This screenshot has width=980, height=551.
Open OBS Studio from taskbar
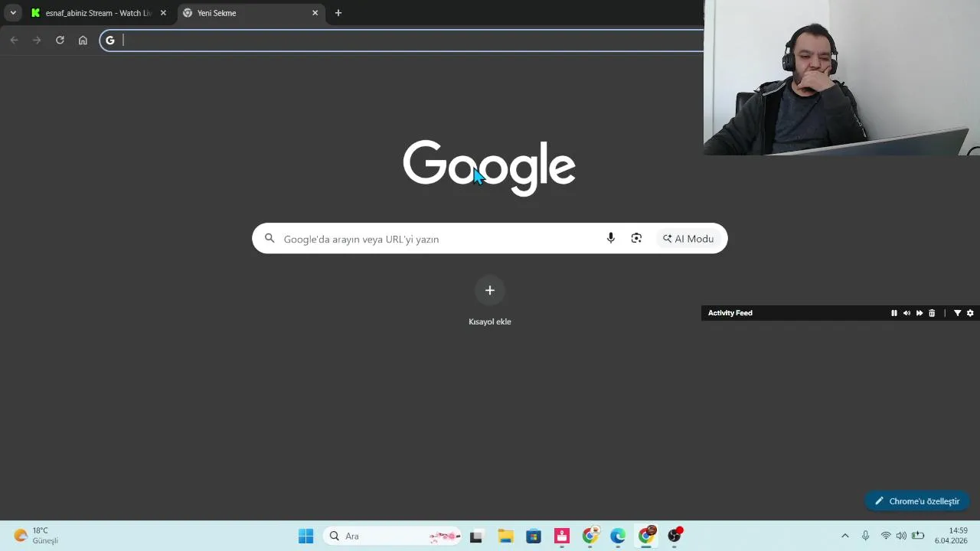(x=675, y=536)
